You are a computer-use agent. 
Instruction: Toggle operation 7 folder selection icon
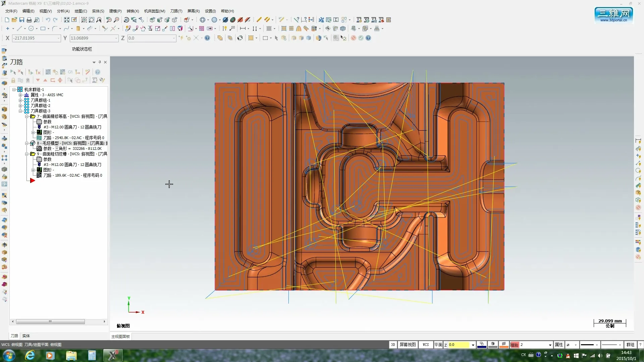coord(33,116)
